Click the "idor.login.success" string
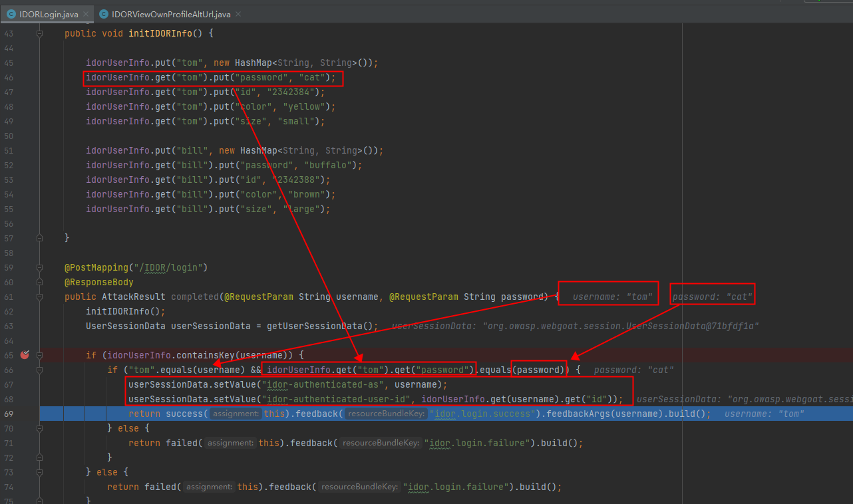 point(482,414)
